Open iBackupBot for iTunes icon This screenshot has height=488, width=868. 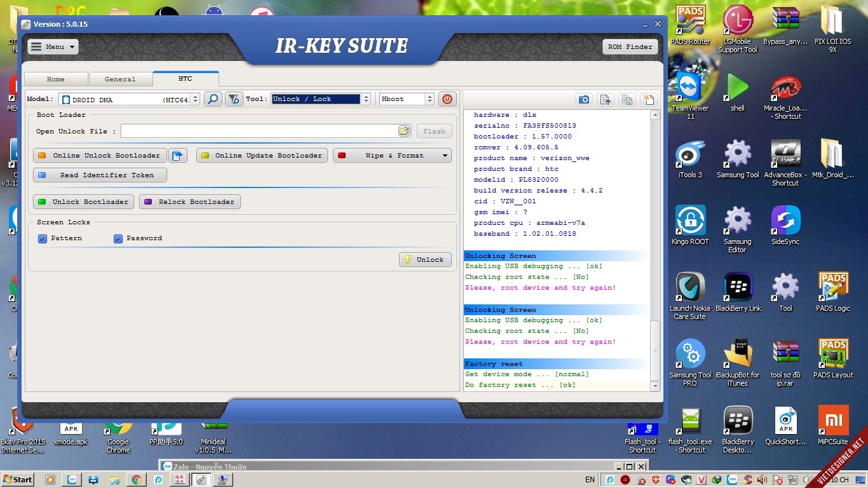click(x=738, y=363)
